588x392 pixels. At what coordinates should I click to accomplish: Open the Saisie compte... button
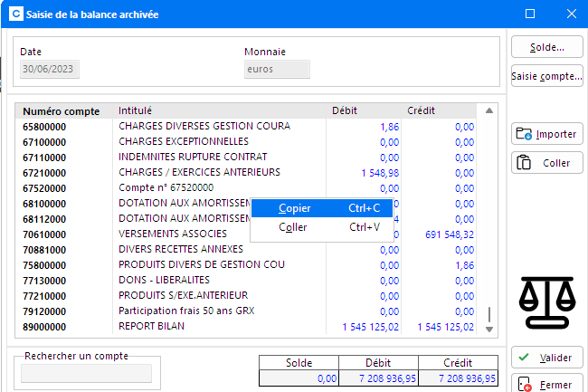click(546, 76)
